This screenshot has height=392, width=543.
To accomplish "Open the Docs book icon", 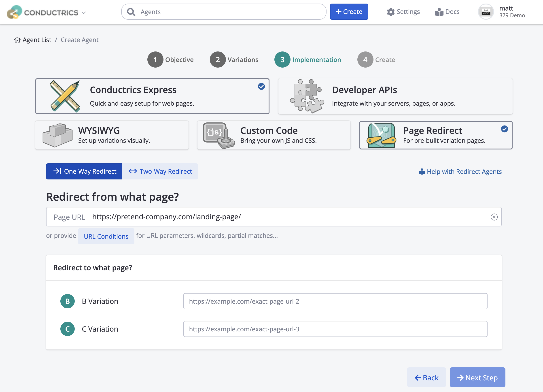I will (439, 12).
